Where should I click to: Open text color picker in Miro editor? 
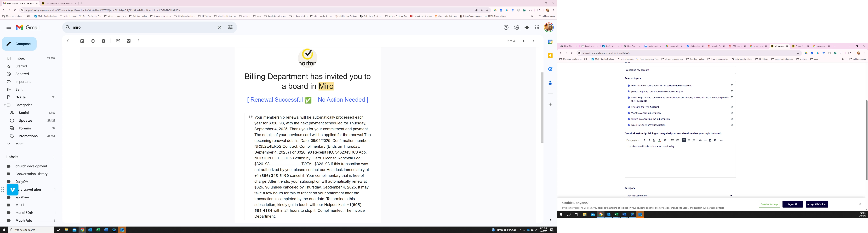[x=660, y=140]
